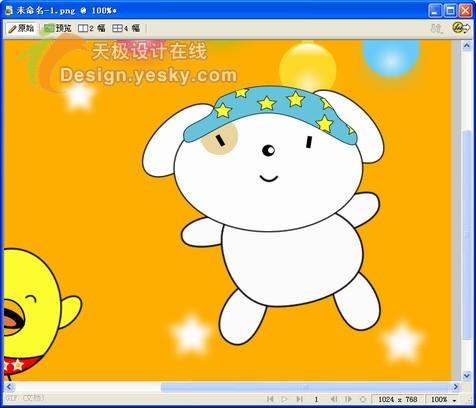
Task: Step to the next frame
Action: click(348, 399)
